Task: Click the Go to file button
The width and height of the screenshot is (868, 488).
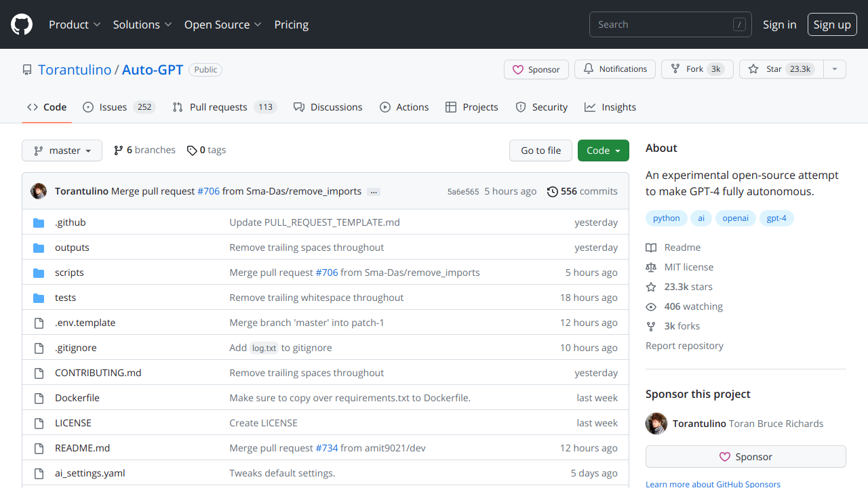Action: click(540, 150)
